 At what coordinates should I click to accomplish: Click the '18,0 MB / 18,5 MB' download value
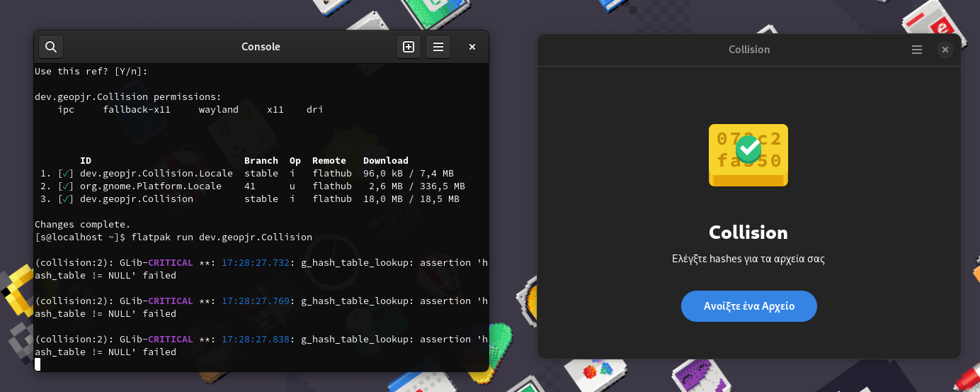pyautogui.click(x=411, y=199)
